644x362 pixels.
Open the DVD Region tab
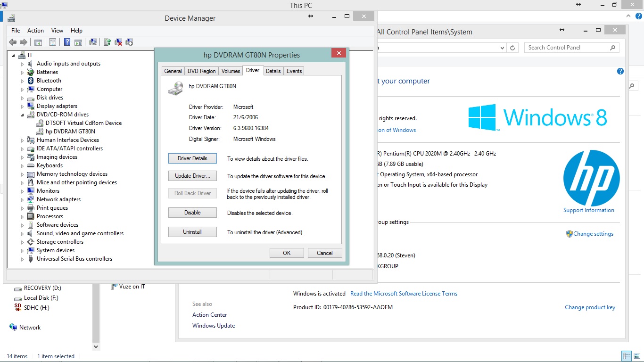[x=201, y=71]
